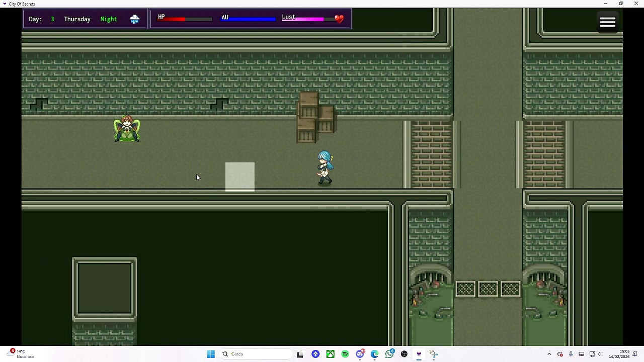Open the Task View taskbar icon
The height and width of the screenshot is (362, 644).
[x=300, y=354]
